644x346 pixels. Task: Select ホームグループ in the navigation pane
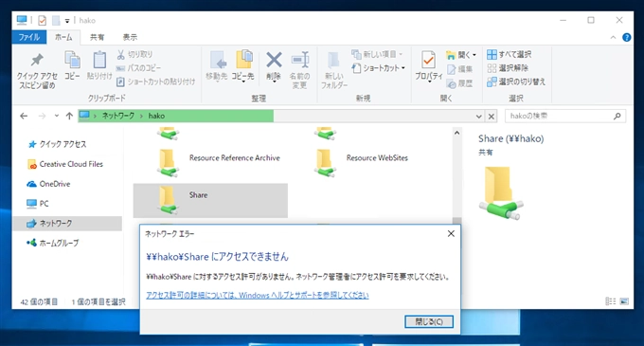pos(52,243)
